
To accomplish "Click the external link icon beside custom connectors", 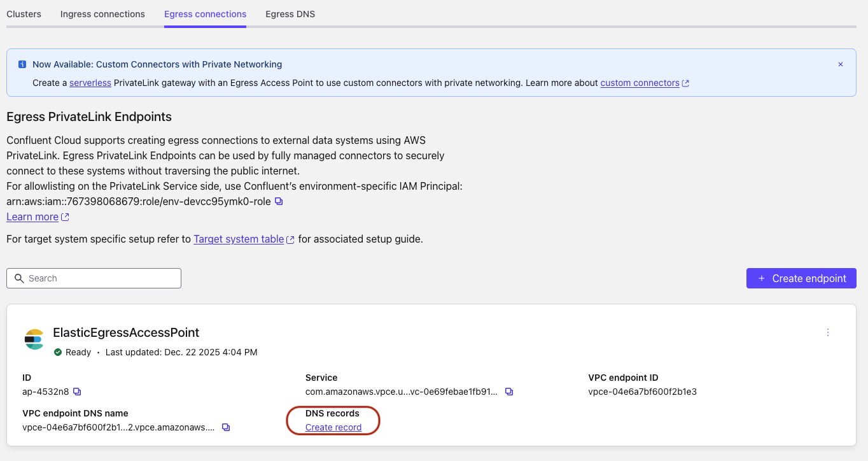I will tap(685, 83).
